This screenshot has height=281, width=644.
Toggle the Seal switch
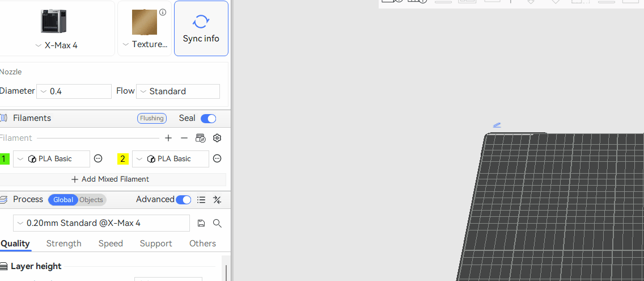click(x=208, y=119)
